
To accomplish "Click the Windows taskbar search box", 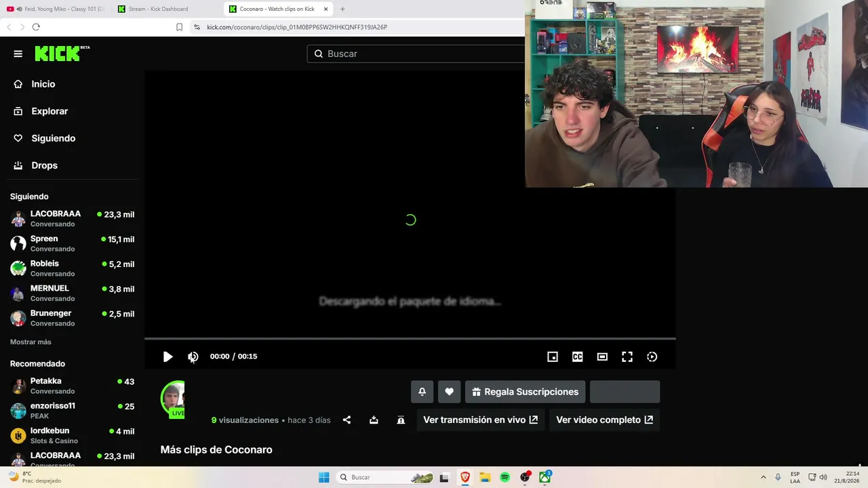I will [385, 477].
